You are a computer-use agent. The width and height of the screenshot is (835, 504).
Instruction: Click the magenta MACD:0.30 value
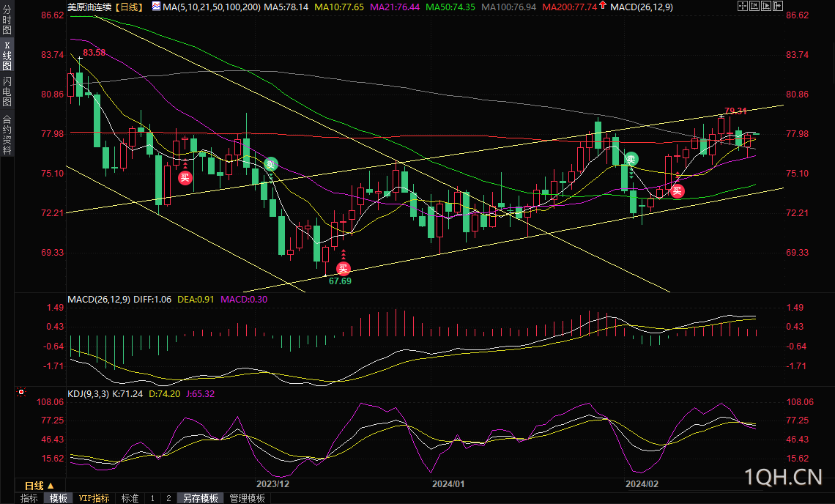coord(244,300)
